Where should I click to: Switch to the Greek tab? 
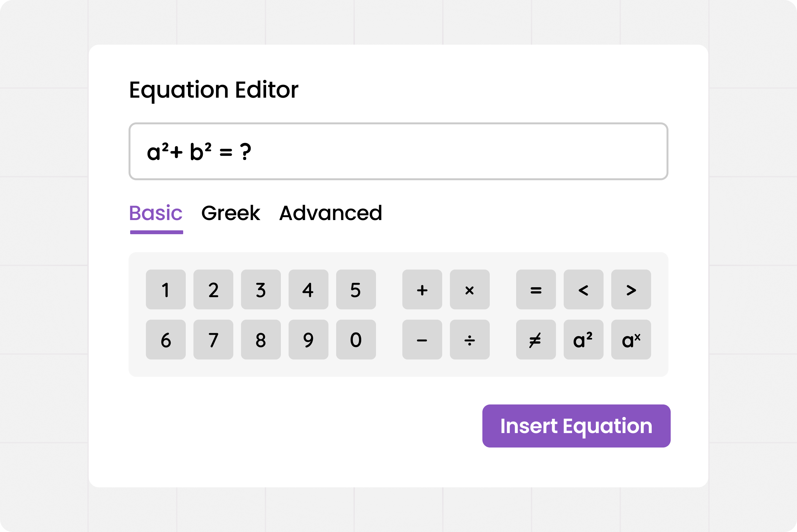click(x=230, y=213)
